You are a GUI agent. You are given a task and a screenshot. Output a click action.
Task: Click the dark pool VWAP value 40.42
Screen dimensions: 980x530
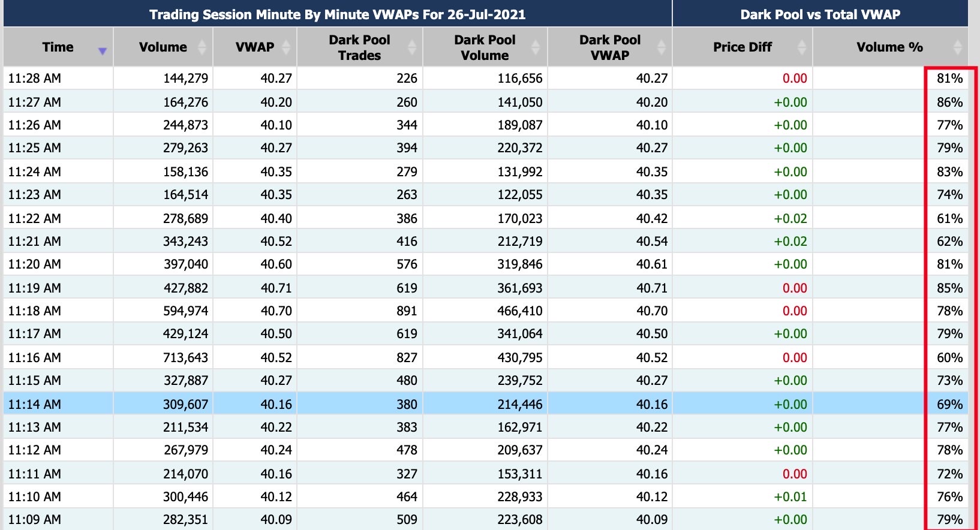[651, 218]
